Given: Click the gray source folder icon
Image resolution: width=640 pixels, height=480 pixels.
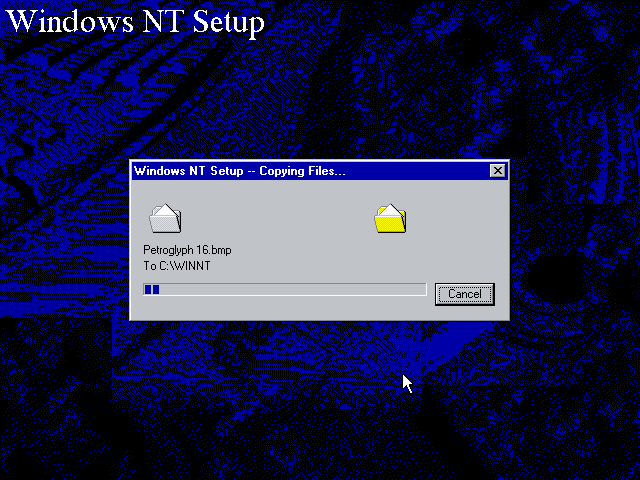Looking at the screenshot, I should pos(165,218).
